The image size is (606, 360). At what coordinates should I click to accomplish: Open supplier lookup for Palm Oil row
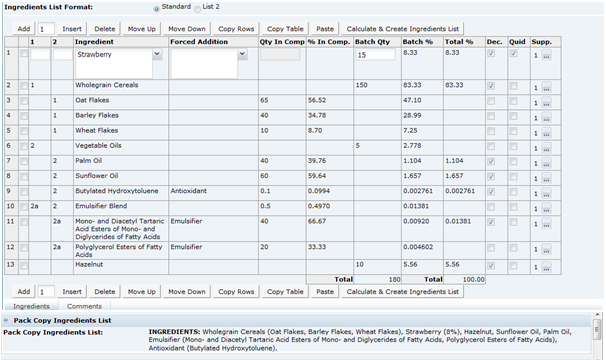click(x=546, y=163)
